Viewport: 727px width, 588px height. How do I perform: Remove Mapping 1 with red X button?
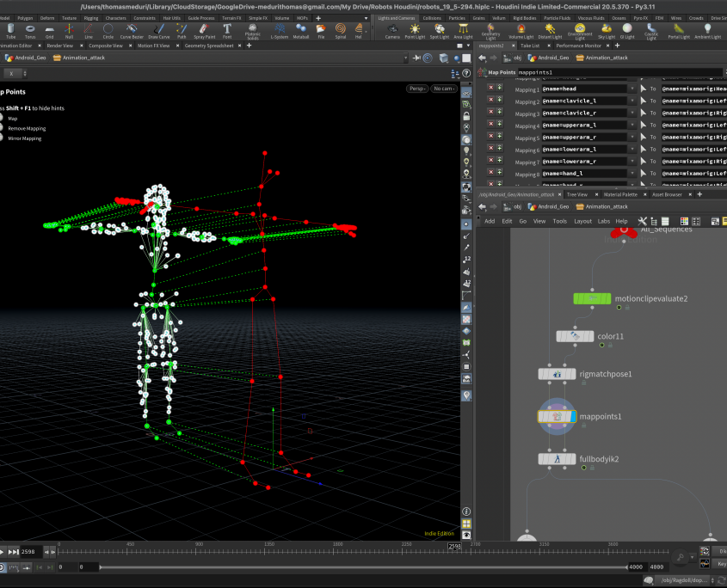click(x=491, y=88)
